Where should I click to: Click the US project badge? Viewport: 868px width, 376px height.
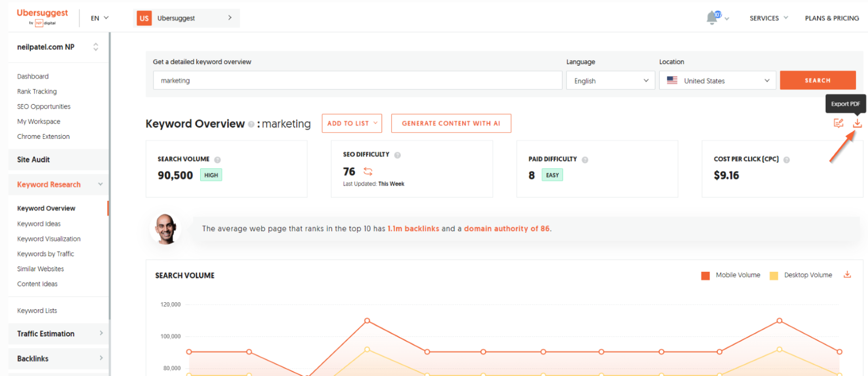(x=144, y=18)
